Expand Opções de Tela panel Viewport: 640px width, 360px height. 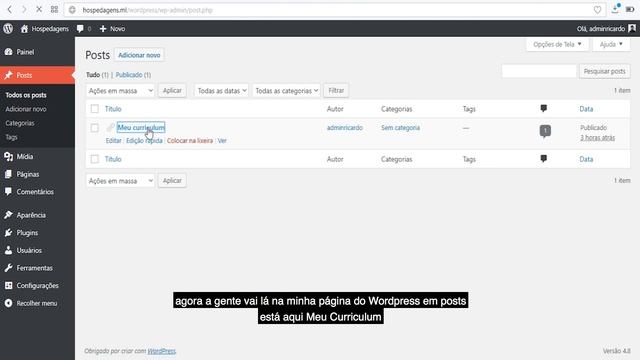[x=557, y=44]
